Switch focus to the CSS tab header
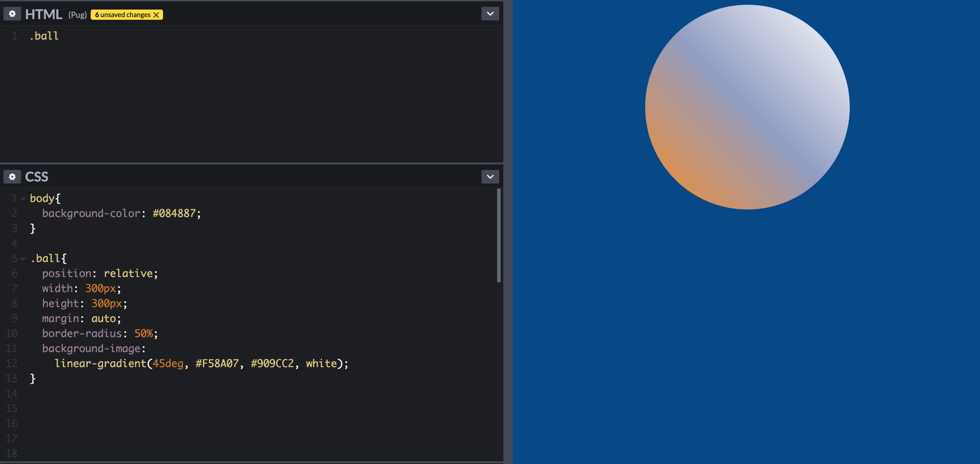Image resolution: width=980 pixels, height=464 pixels. [x=36, y=176]
